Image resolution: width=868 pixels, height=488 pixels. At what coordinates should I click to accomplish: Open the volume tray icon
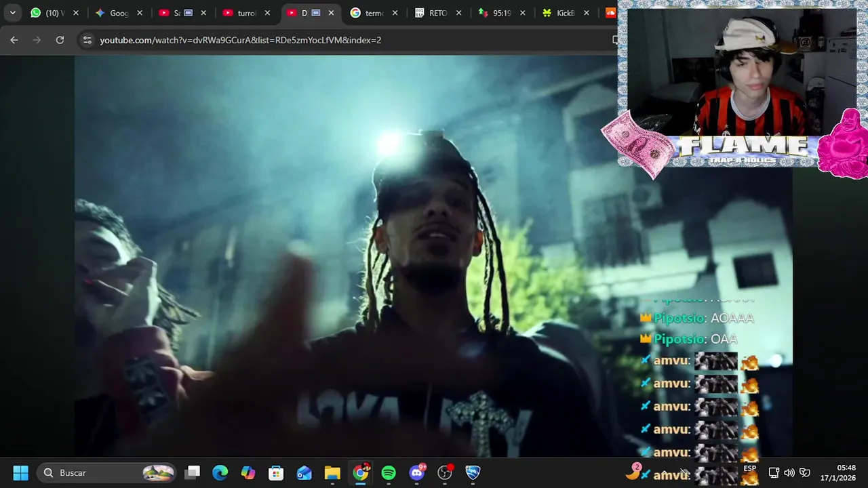pos(789,472)
